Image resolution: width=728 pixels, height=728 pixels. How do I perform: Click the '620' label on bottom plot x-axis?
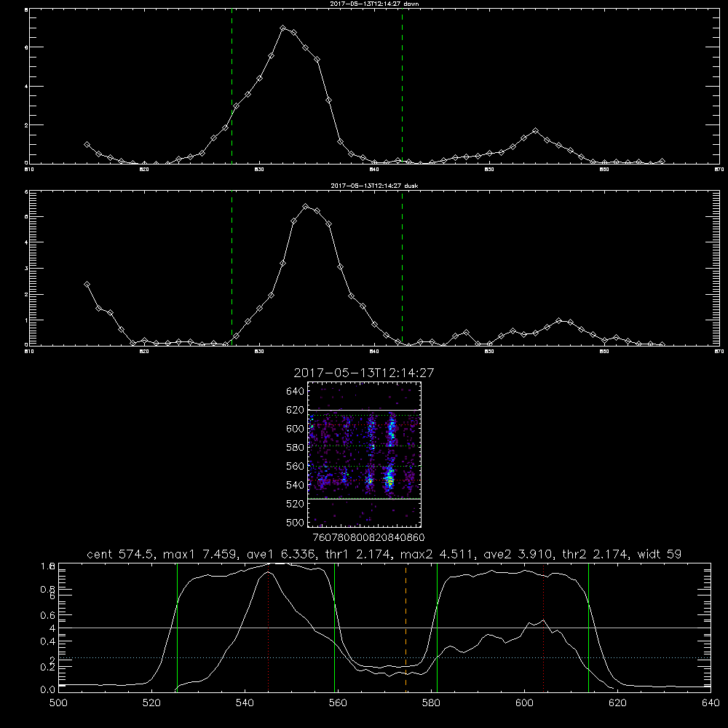[x=617, y=703]
